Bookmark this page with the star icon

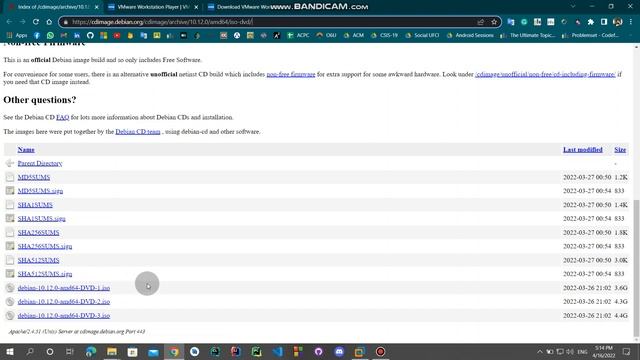(x=494, y=22)
